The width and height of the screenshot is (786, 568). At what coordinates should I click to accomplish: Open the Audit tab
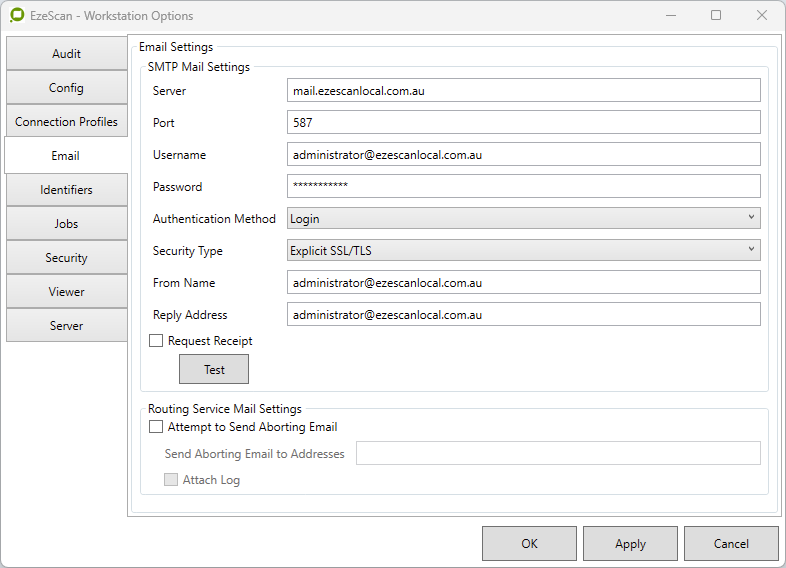point(66,54)
